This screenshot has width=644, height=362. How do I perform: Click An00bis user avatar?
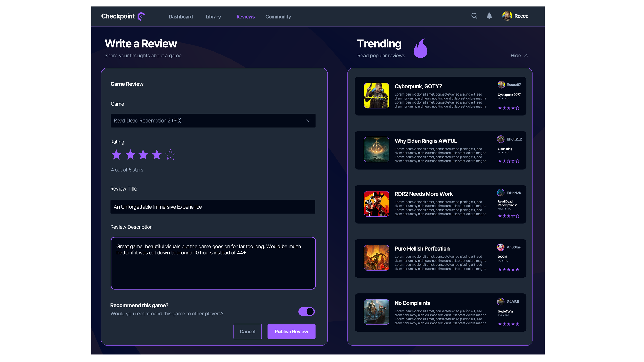point(501,247)
